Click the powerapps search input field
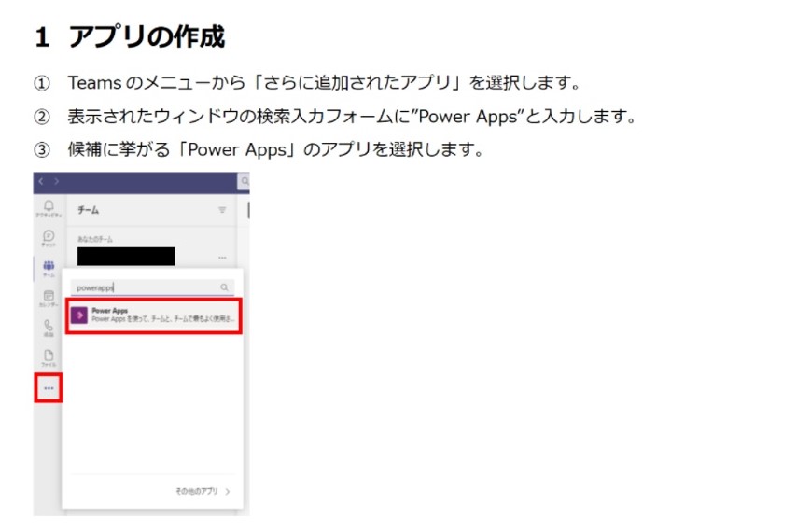 140,288
